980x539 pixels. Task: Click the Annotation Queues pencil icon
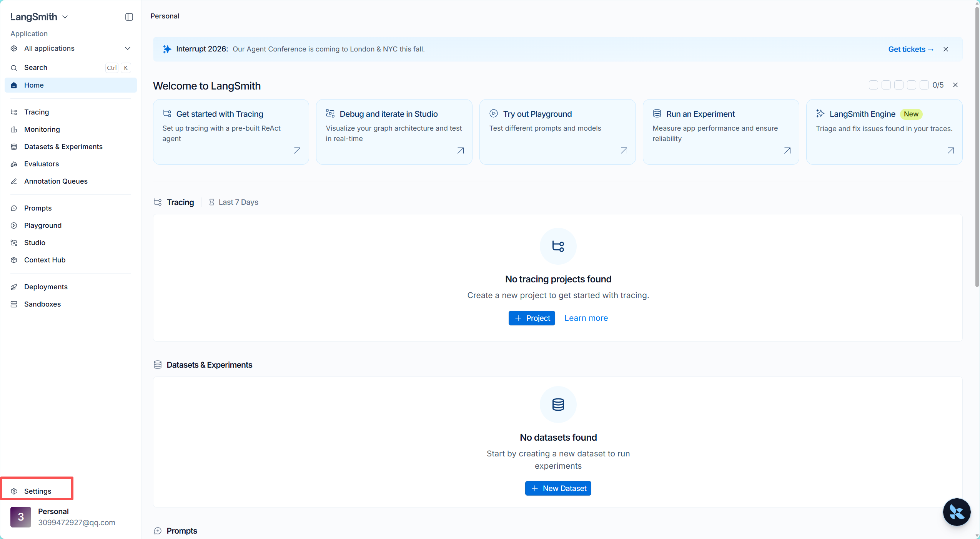pos(14,181)
